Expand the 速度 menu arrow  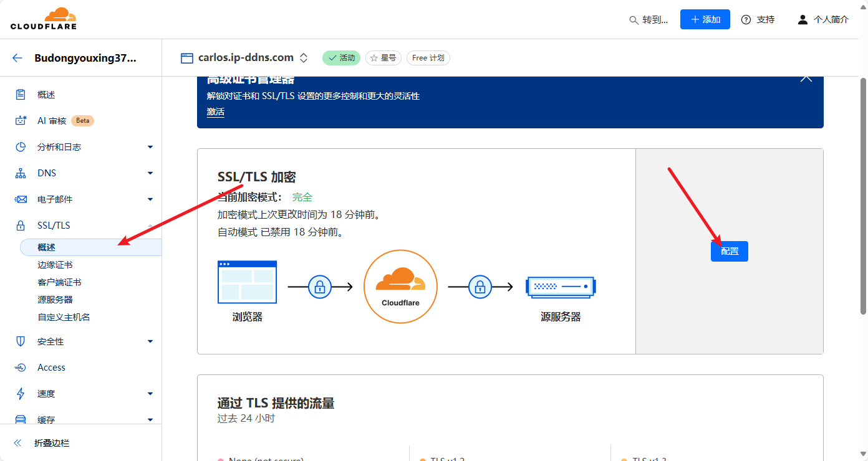coord(150,394)
